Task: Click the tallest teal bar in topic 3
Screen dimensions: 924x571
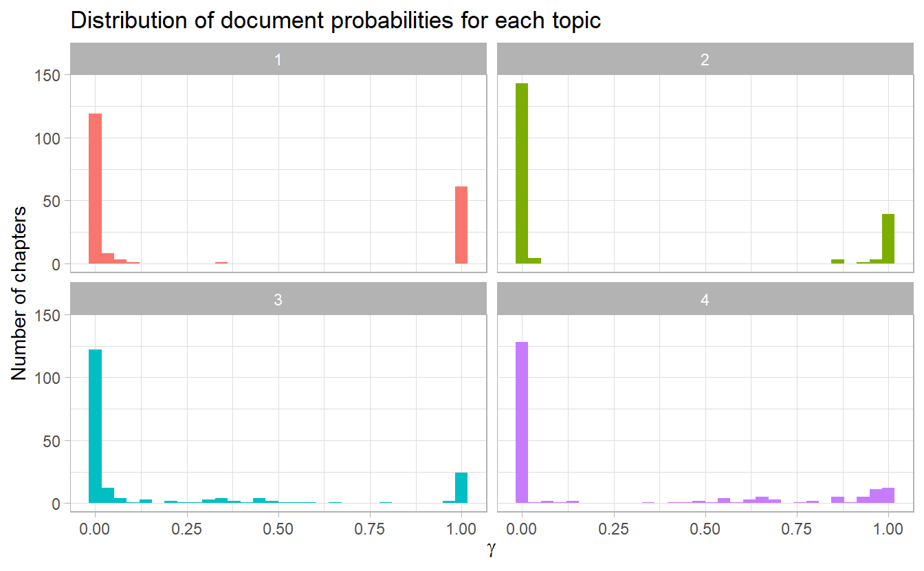Action: pyautogui.click(x=96, y=427)
